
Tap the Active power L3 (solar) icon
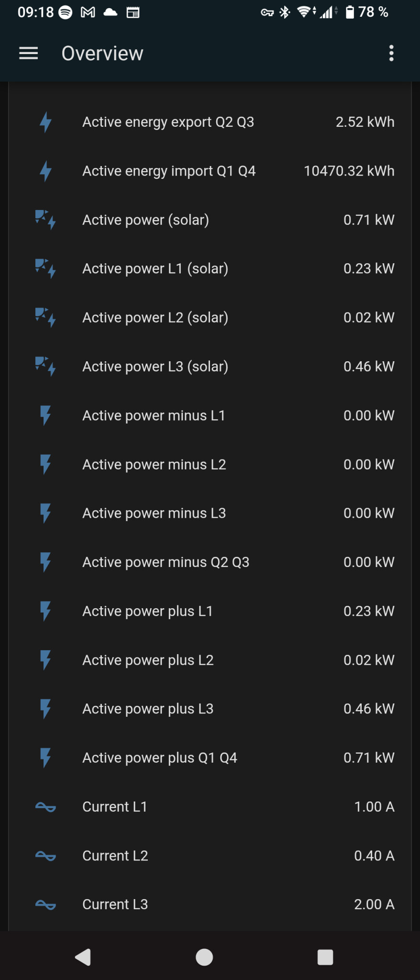point(45,367)
